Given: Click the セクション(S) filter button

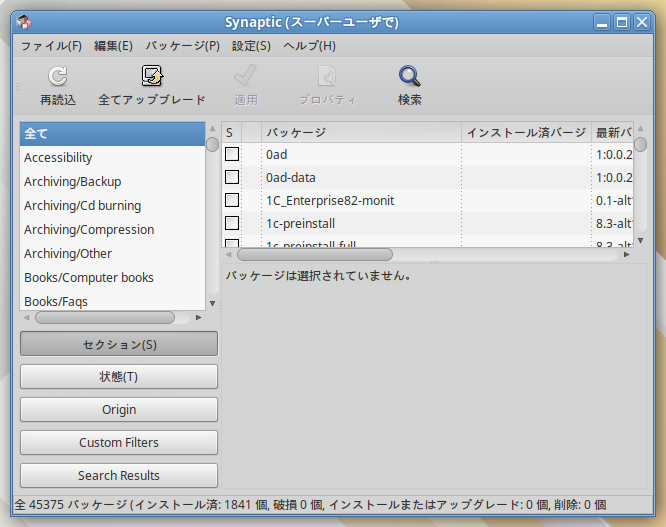Looking at the screenshot, I should pyautogui.click(x=119, y=344).
